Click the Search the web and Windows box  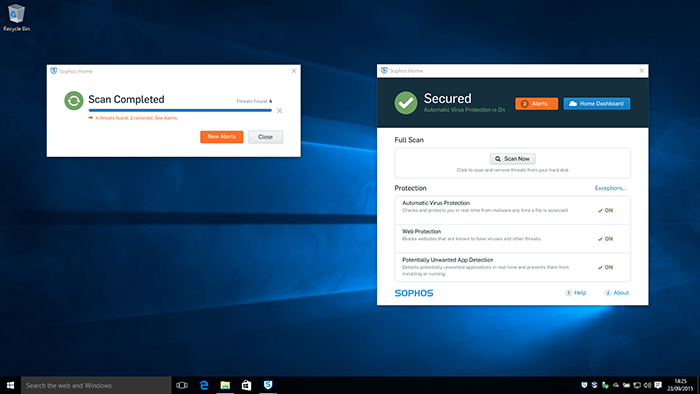point(96,385)
